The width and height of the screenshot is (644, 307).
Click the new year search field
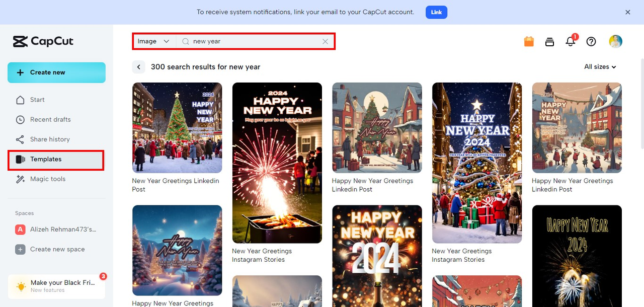tap(256, 42)
